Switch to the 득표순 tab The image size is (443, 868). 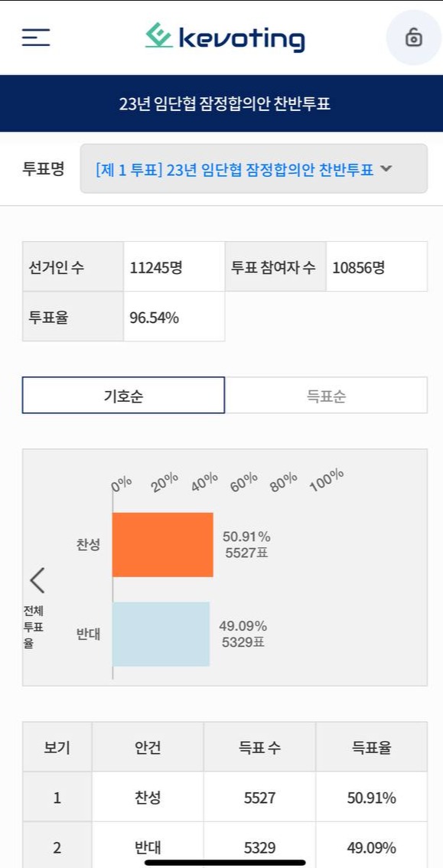click(x=326, y=395)
